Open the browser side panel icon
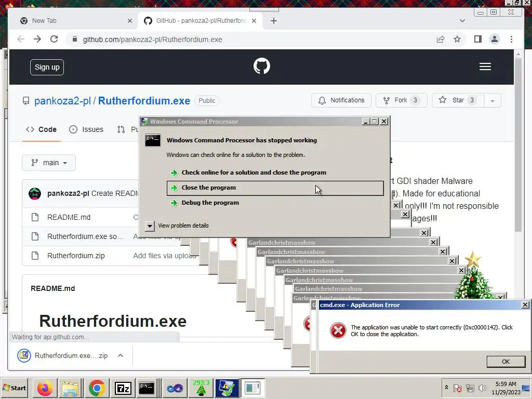The width and height of the screenshot is (532, 399). tap(478, 39)
